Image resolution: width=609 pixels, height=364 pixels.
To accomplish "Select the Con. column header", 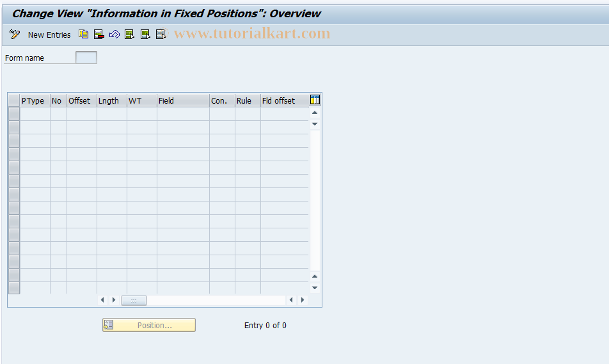I will coord(222,100).
